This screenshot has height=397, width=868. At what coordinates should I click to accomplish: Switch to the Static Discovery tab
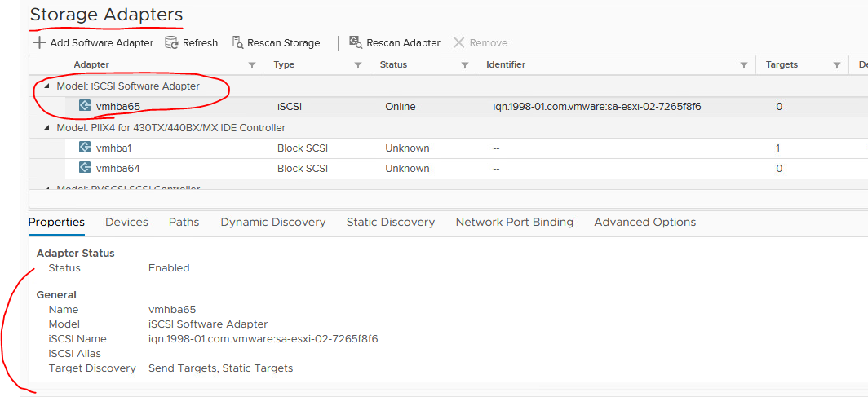pos(391,223)
